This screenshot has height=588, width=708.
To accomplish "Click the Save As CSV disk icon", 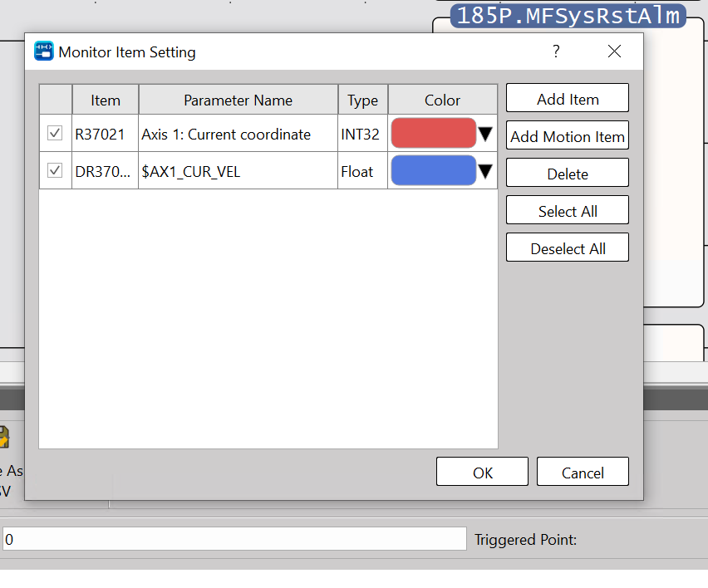I will [4, 438].
